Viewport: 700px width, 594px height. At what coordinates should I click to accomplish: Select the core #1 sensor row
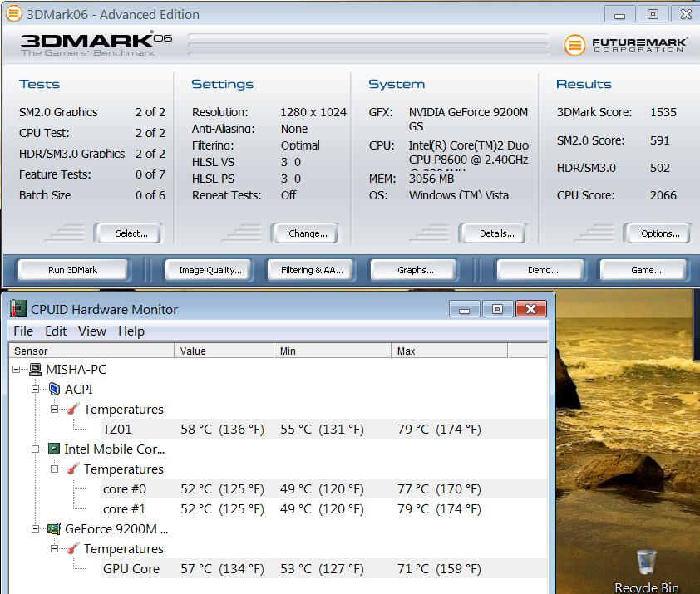coord(323,508)
